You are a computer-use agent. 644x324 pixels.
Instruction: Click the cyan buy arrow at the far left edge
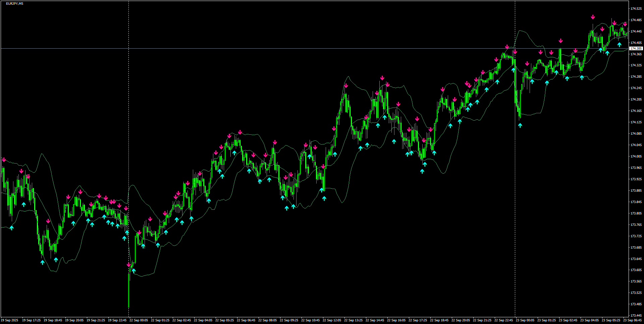click(11, 227)
